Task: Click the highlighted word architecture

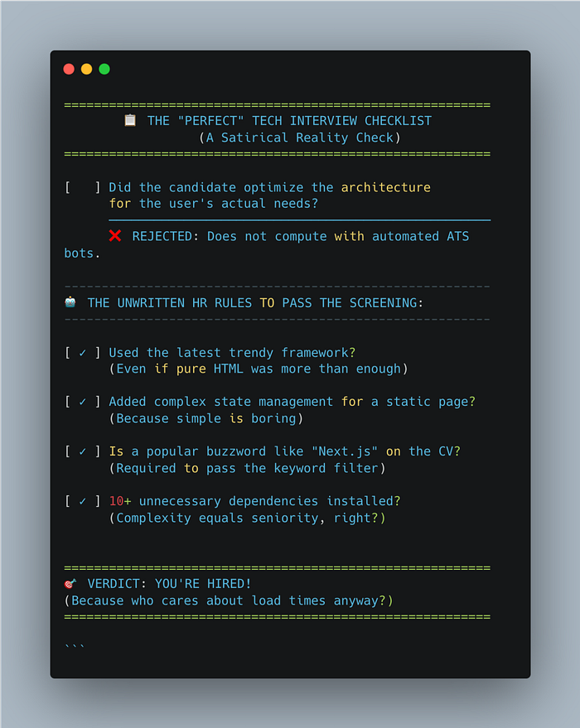Action: (386, 187)
